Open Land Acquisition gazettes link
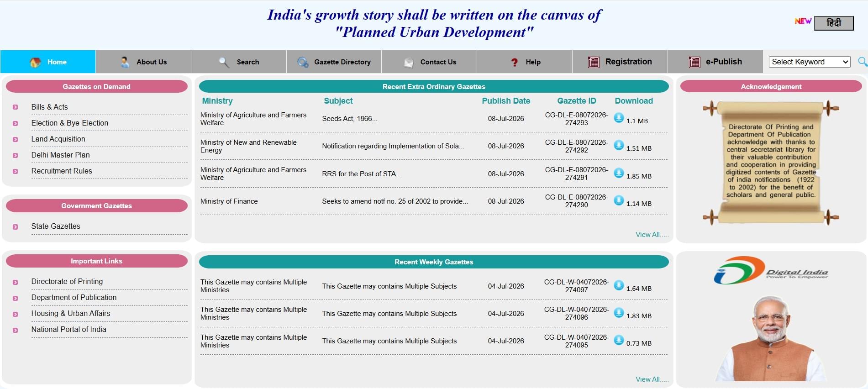The image size is (868, 389). tap(58, 139)
